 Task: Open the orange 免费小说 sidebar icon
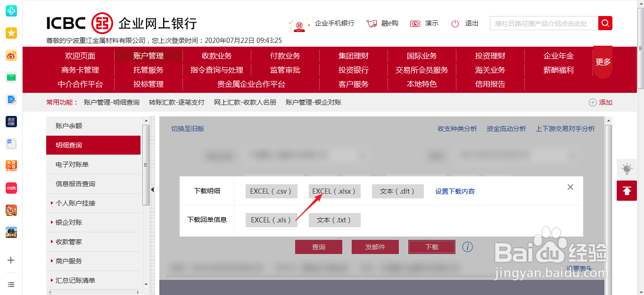[x=11, y=166]
